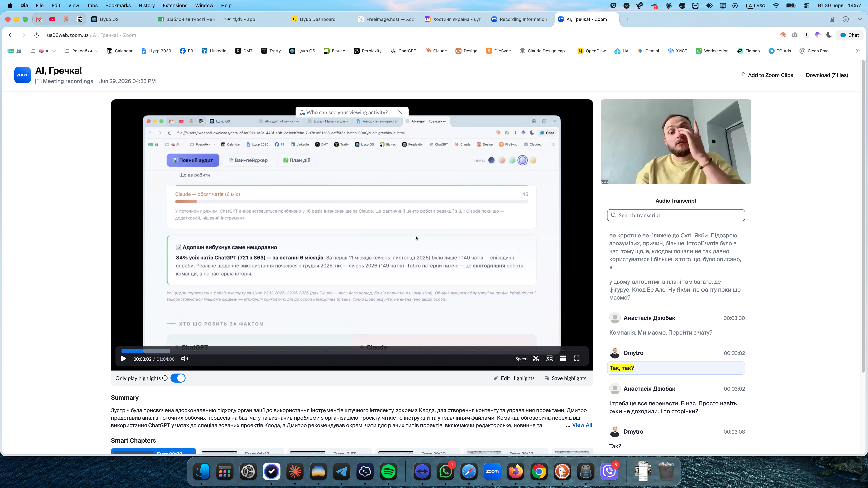Open the Meeting recordings folder link

(x=64, y=81)
